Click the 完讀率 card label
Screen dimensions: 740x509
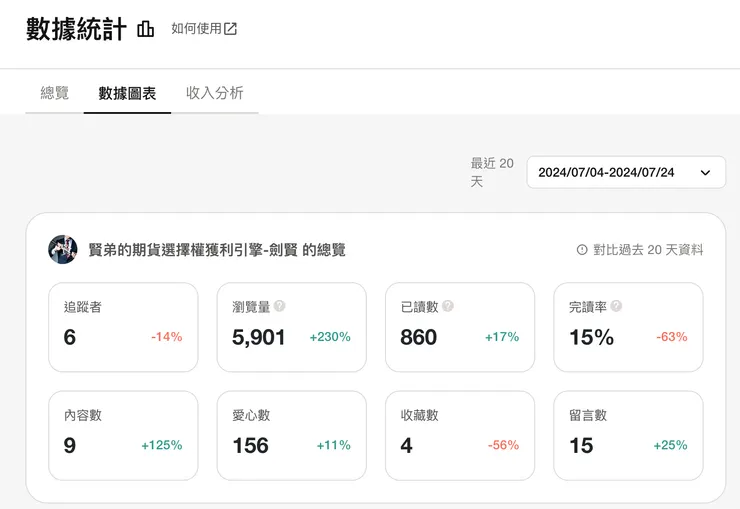click(588, 307)
